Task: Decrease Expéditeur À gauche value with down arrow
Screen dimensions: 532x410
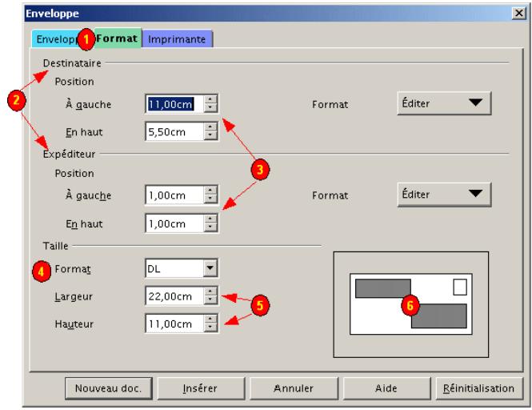Action: click(x=210, y=199)
